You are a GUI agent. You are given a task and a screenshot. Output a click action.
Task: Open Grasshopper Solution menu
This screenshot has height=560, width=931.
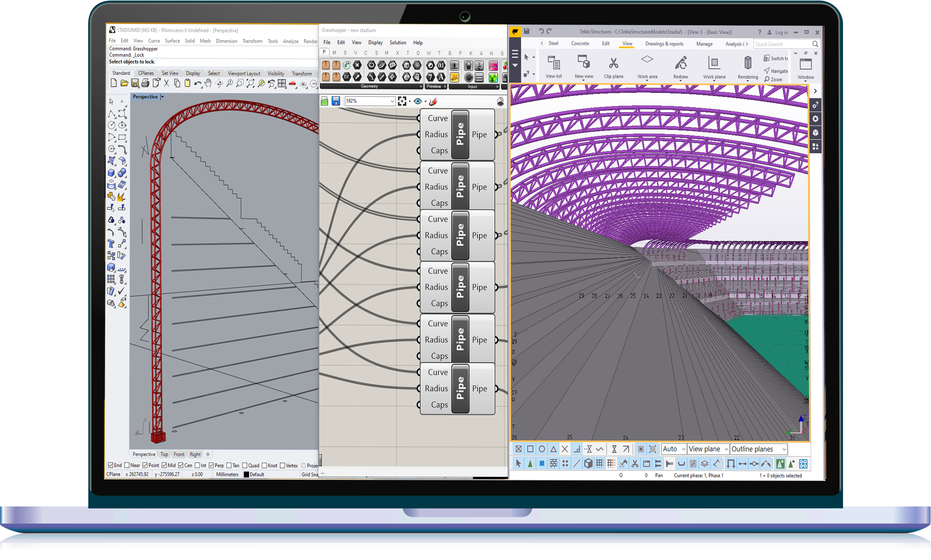[398, 43]
